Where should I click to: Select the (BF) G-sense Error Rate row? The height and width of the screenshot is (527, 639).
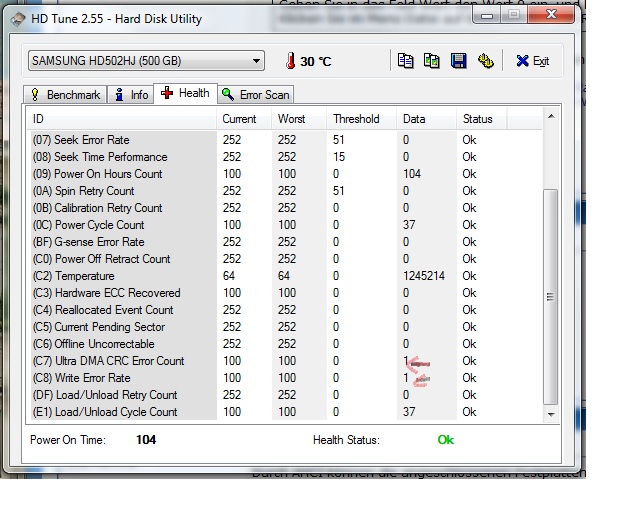(x=284, y=242)
